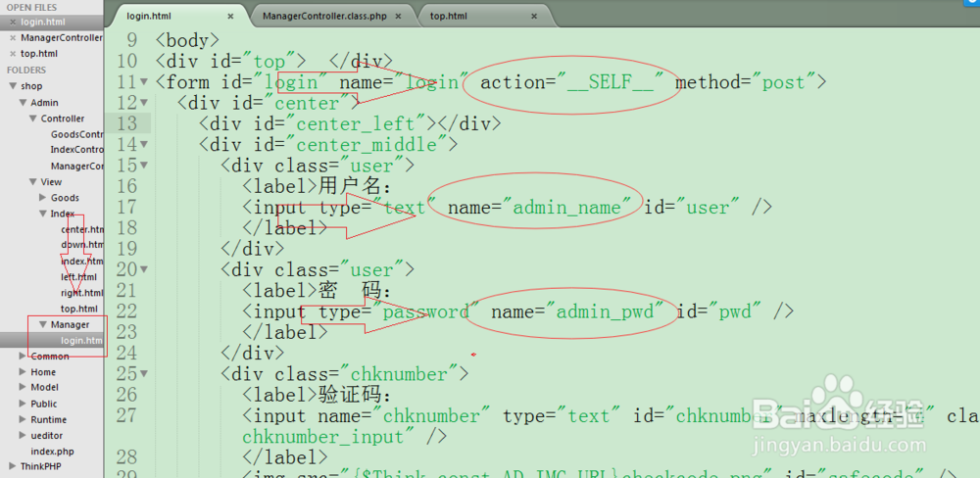This screenshot has height=478, width=980.
Task: Click the 验证码 label text
Action: coord(356,395)
